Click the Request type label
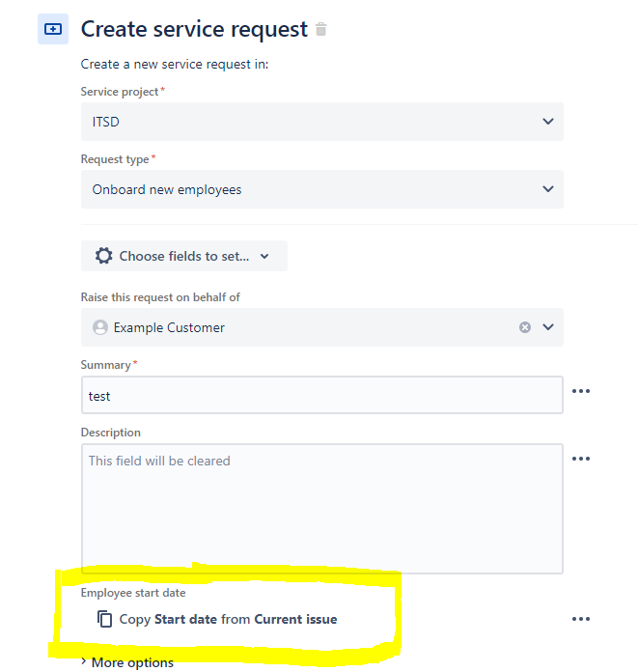 (x=115, y=159)
